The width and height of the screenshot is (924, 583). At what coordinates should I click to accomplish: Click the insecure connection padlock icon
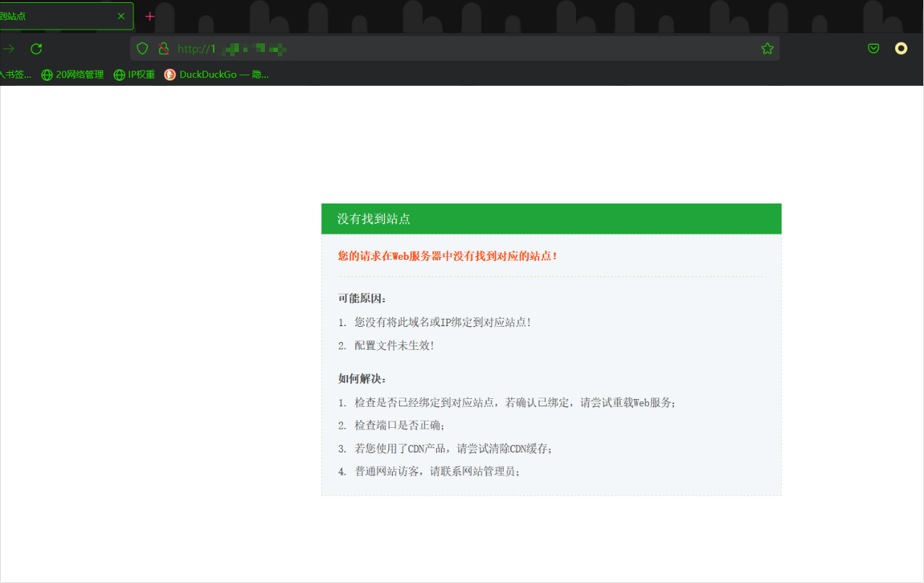(164, 48)
